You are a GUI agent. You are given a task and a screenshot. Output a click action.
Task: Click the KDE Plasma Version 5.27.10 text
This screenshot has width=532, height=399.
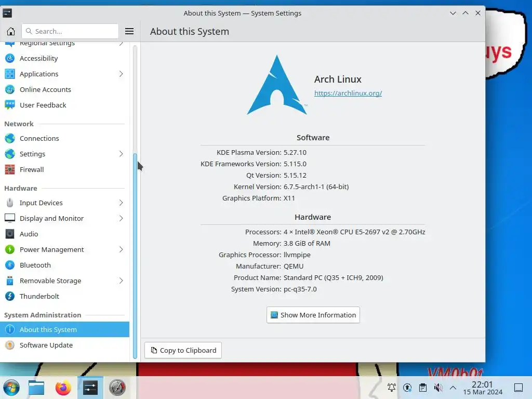click(262, 152)
